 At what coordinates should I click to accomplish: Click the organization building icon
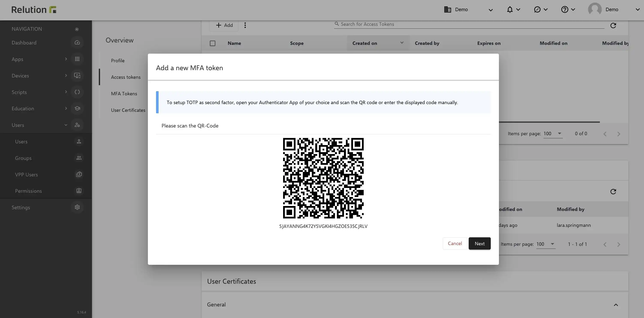447,9
